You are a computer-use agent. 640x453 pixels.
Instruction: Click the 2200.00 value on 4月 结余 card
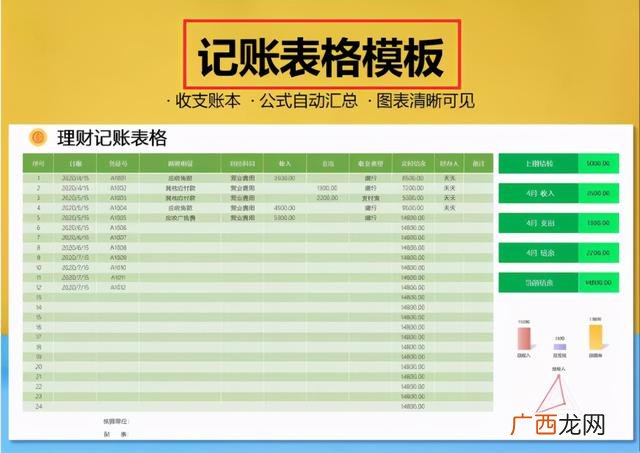598,253
